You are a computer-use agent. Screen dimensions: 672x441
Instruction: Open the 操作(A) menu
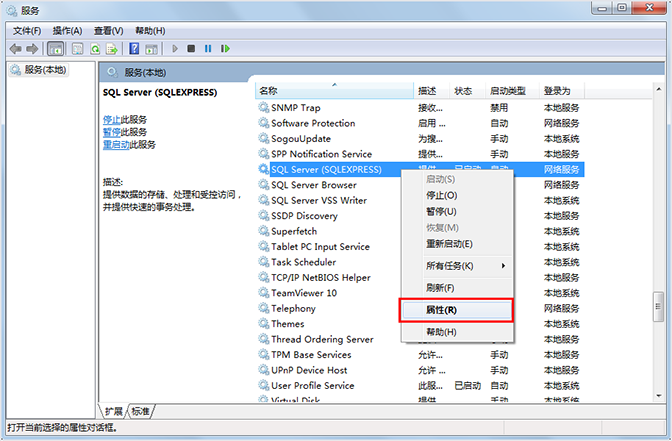(x=67, y=30)
